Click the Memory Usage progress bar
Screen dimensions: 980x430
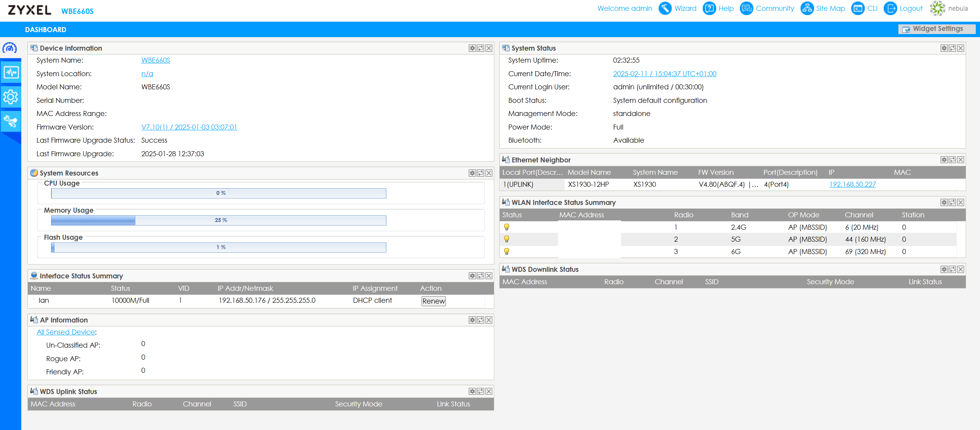tap(219, 220)
